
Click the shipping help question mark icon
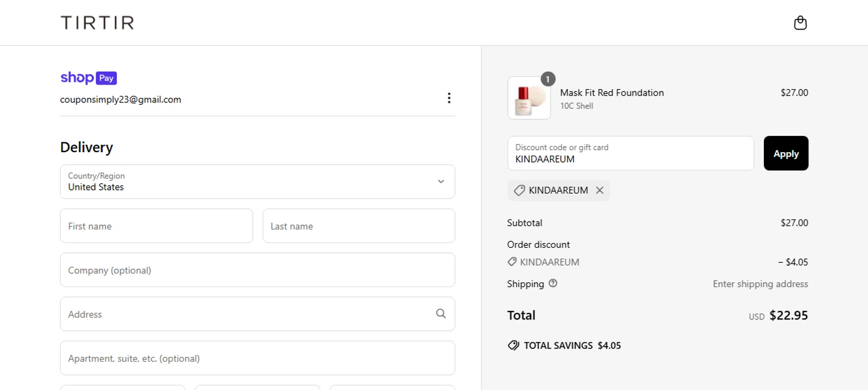click(x=553, y=284)
